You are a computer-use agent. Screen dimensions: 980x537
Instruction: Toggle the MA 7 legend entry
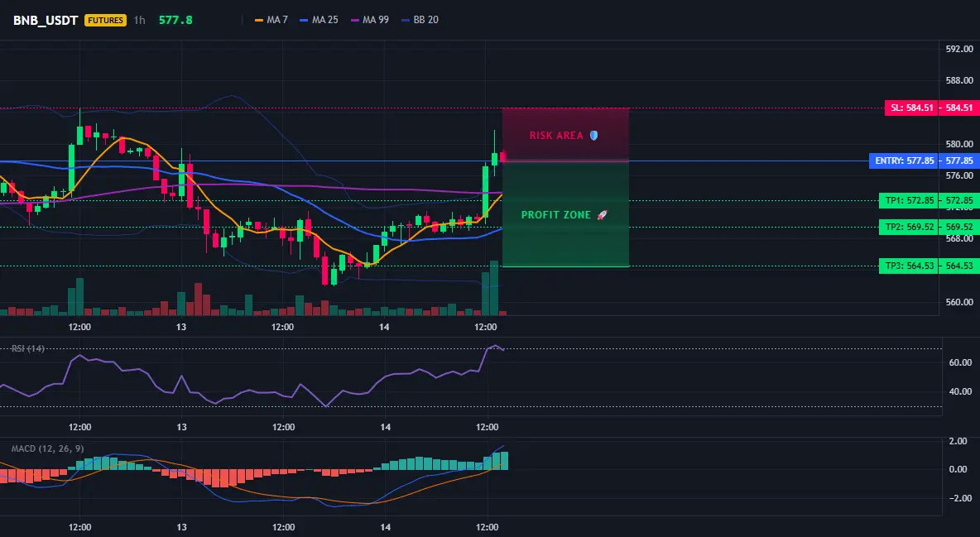[x=271, y=20]
